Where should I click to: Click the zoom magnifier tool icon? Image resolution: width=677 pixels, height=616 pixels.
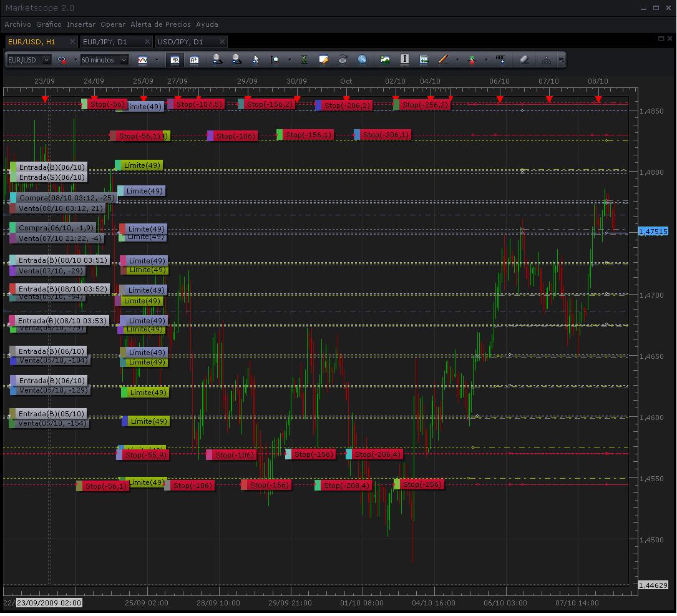[275, 60]
